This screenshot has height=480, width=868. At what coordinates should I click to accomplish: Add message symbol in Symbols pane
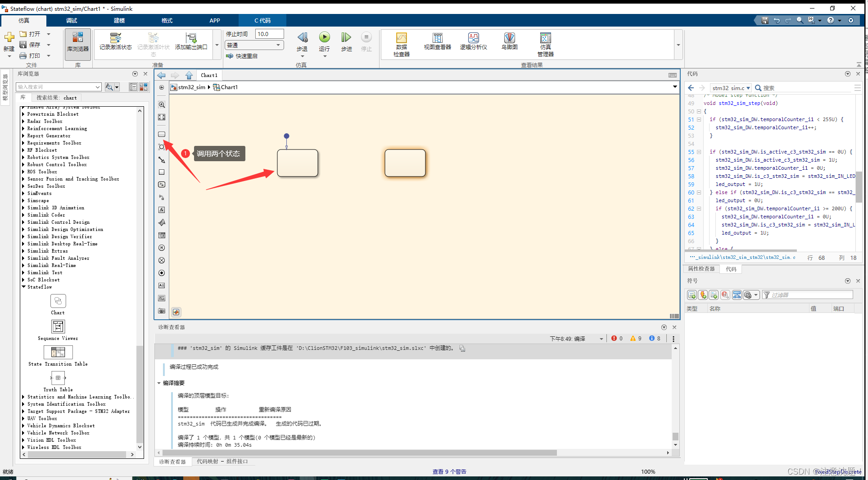click(714, 295)
